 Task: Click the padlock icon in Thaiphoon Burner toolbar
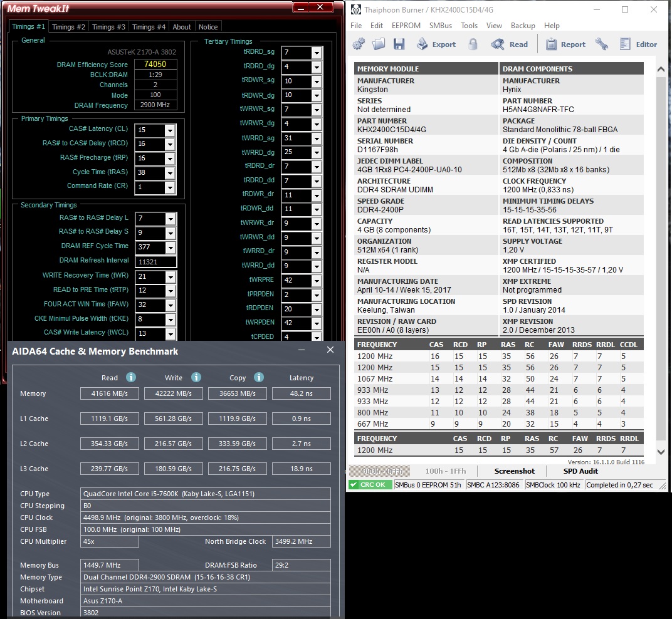[x=473, y=44]
